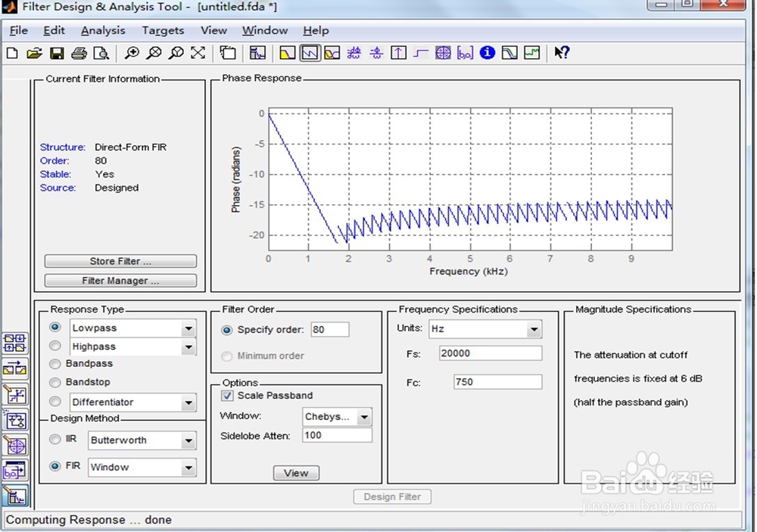This screenshot has width=757, height=532.
Task: Open file using the folder icon
Action: tap(34, 53)
